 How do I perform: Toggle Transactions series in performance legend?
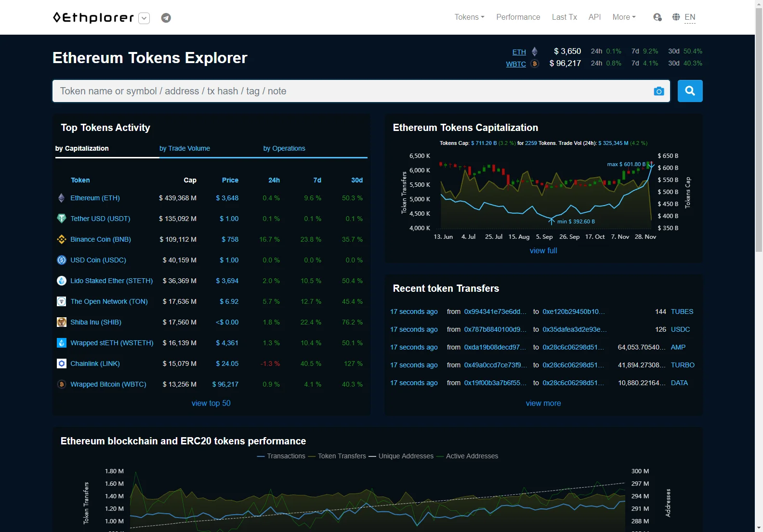[281, 456]
